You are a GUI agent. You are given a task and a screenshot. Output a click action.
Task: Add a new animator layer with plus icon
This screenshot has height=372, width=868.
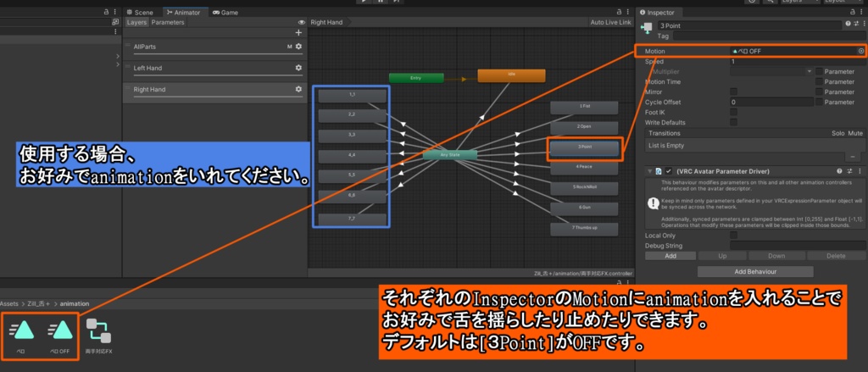point(298,33)
